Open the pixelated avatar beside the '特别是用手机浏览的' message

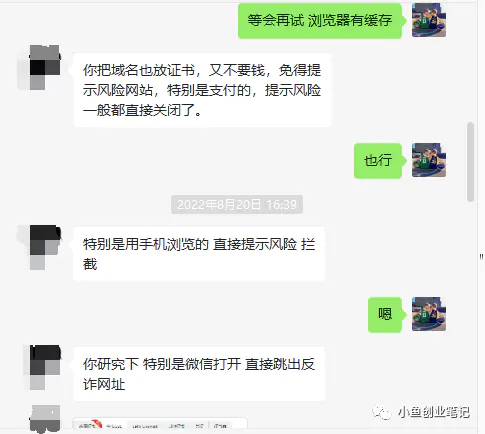point(40,247)
